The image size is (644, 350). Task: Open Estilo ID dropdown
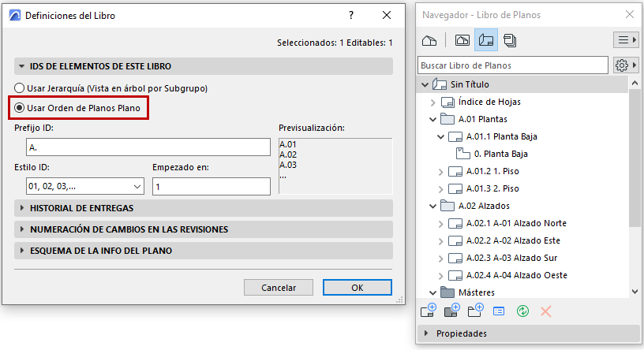[x=85, y=186]
